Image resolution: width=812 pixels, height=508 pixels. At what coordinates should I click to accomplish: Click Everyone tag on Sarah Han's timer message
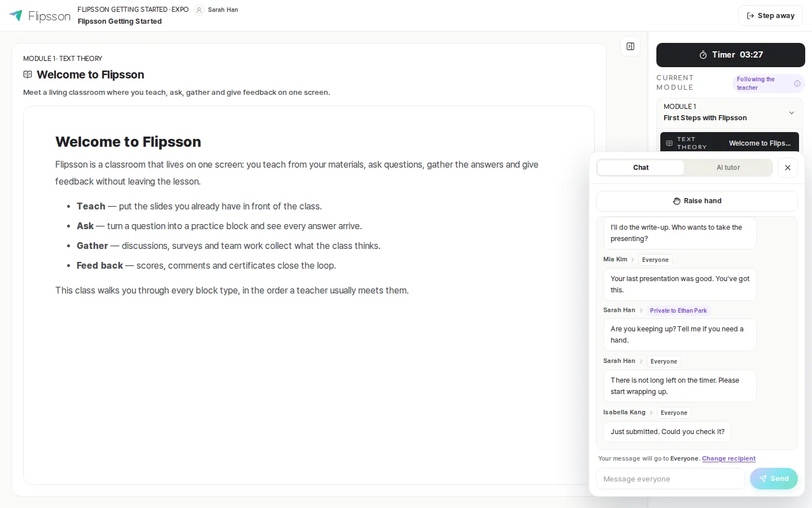(664, 361)
